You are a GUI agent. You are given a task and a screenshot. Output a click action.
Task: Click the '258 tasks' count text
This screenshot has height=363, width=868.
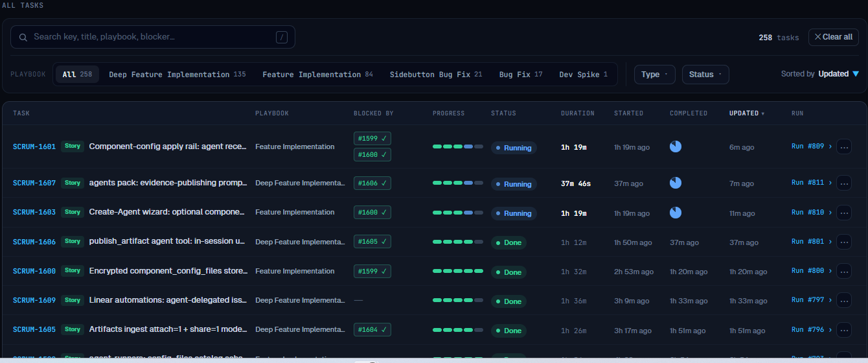tap(779, 38)
